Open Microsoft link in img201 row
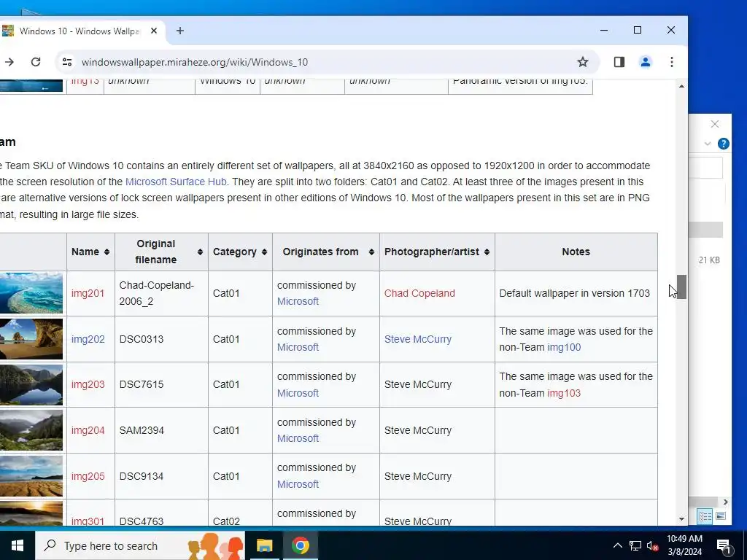This screenshot has width=747, height=560. 298,301
